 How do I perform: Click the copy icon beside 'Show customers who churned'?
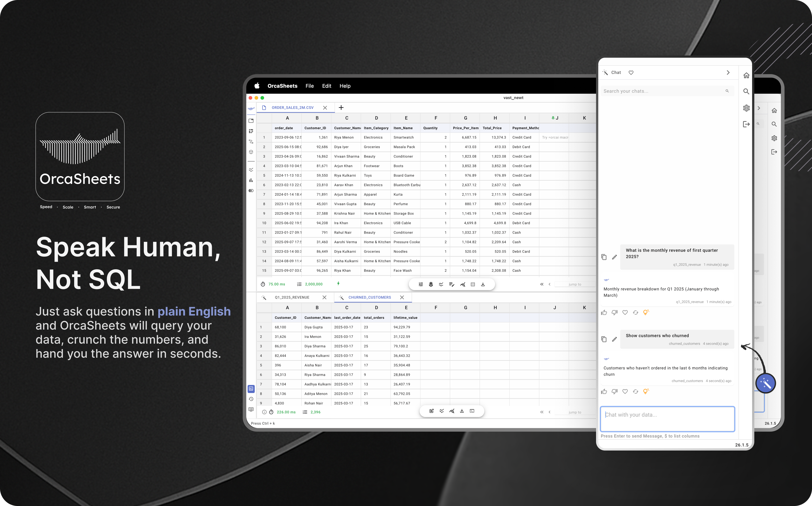pyautogui.click(x=604, y=339)
